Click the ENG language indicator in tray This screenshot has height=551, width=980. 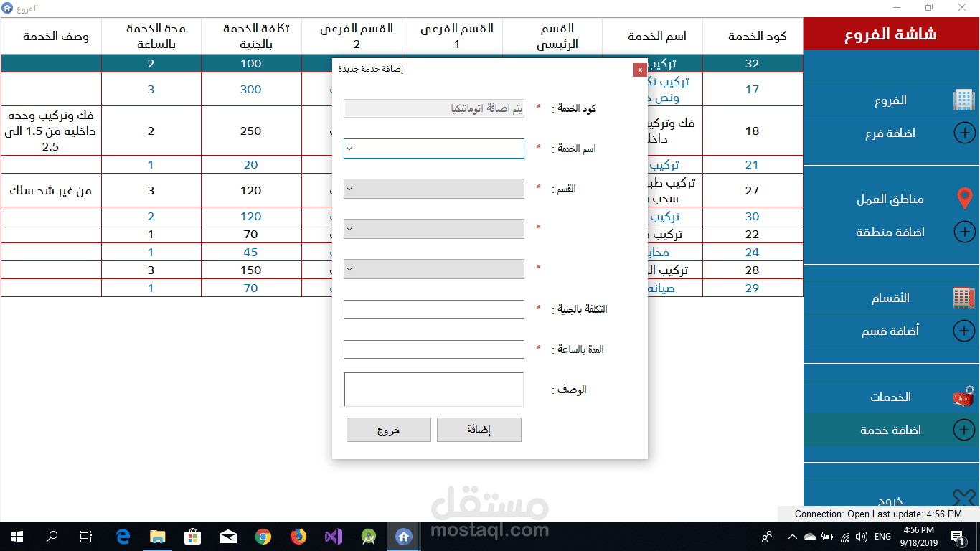(882, 536)
